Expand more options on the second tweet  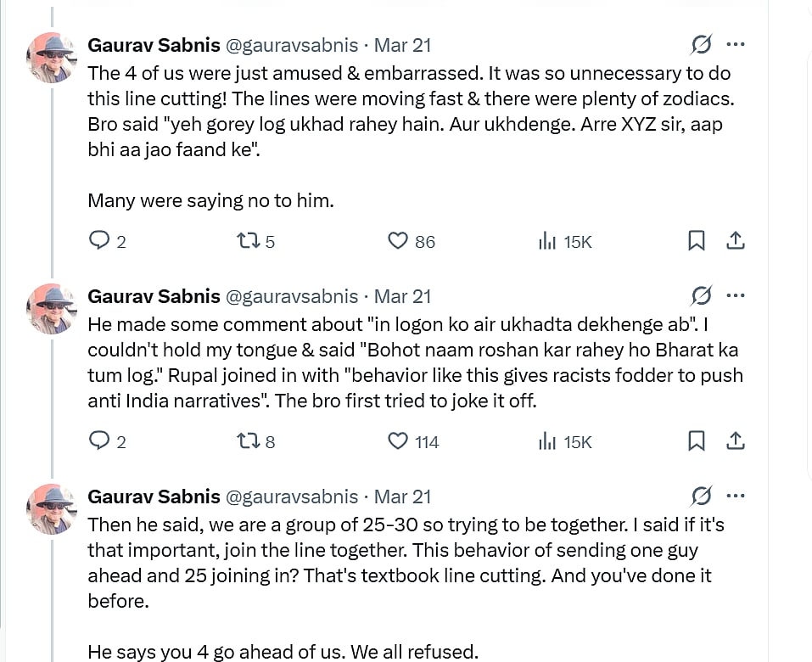click(736, 295)
